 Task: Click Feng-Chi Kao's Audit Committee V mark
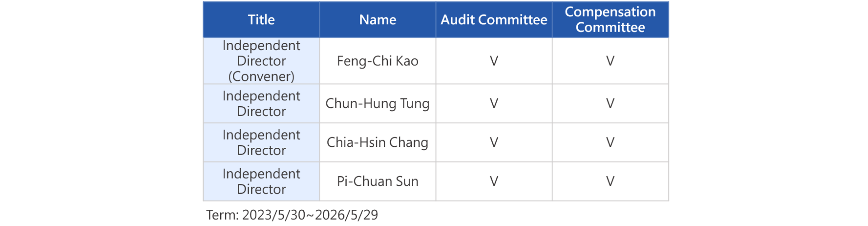pos(494,61)
